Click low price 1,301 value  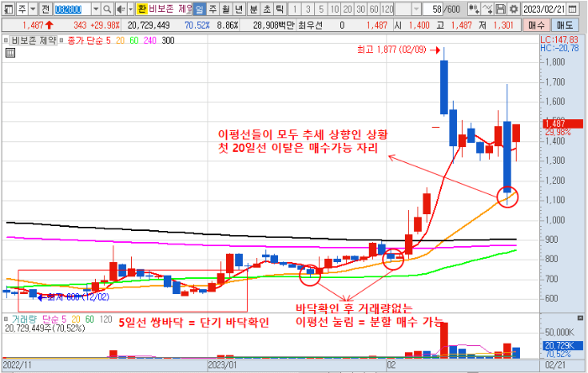503,25
